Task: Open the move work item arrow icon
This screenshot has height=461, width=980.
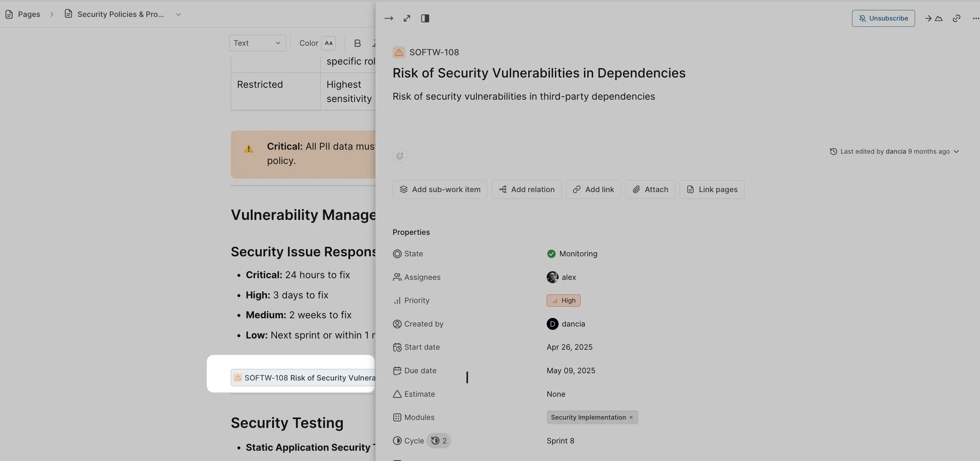Action: pyautogui.click(x=933, y=18)
